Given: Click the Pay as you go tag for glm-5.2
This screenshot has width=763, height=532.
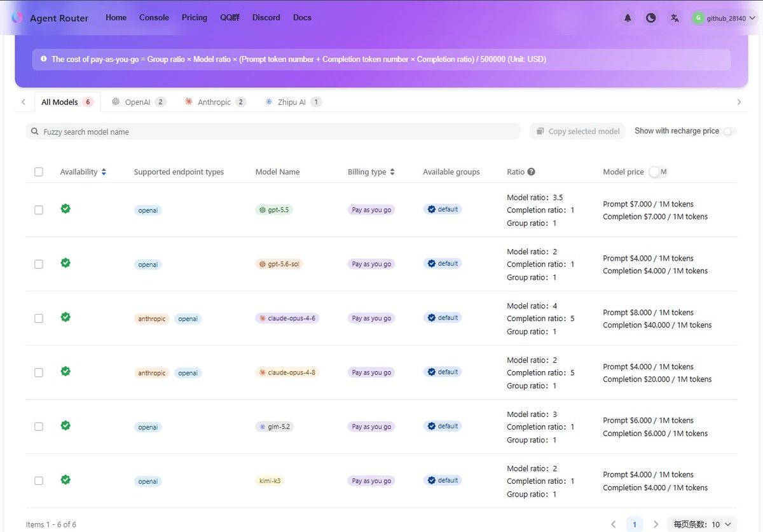Looking at the screenshot, I should click(371, 426).
